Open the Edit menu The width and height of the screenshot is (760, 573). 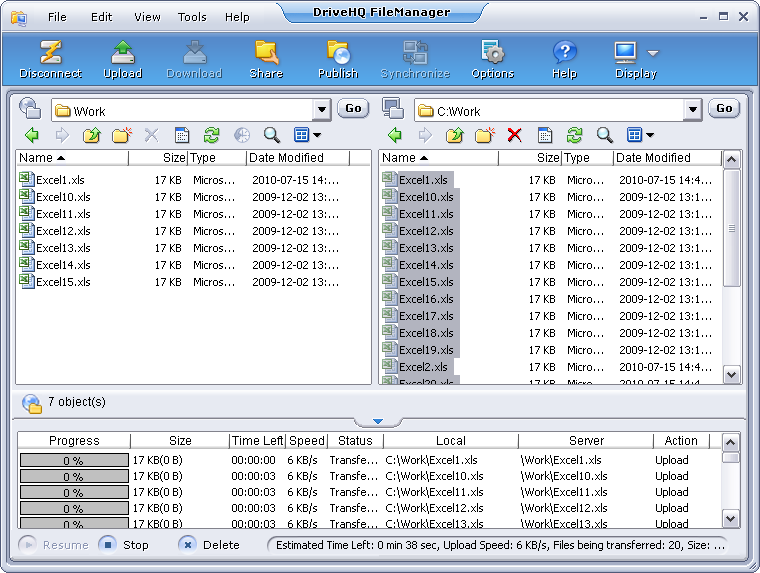(101, 17)
